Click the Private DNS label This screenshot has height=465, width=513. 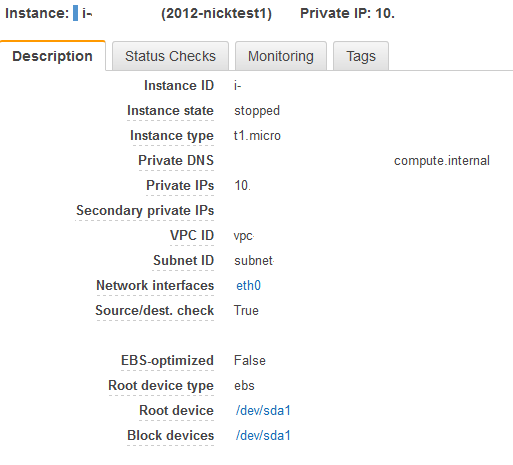coord(176,161)
